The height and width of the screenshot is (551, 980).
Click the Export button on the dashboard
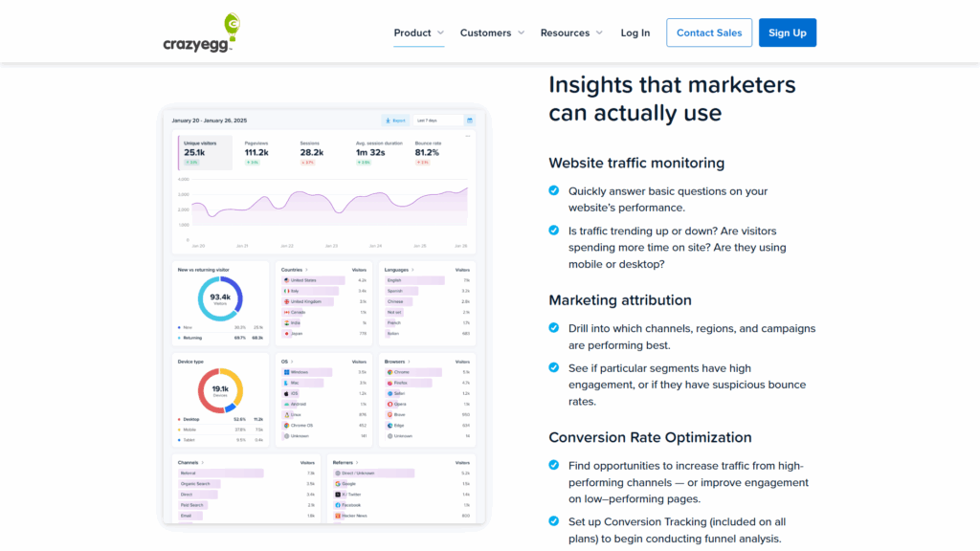[395, 121]
